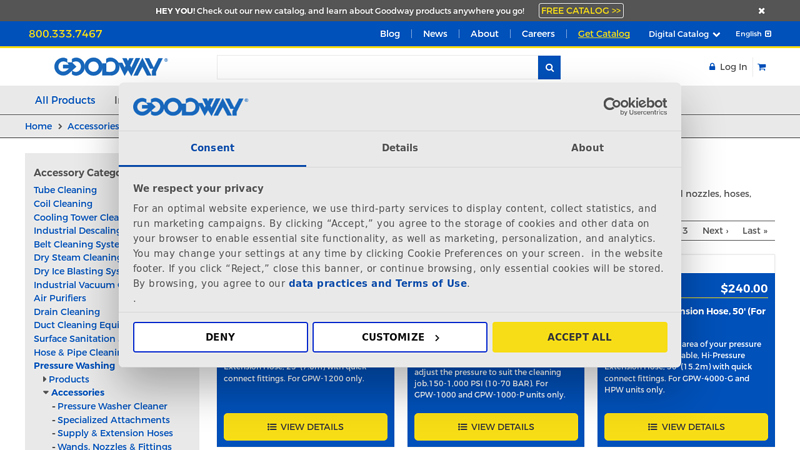Click the search magnifier button
This screenshot has height=450, width=800.
(x=549, y=67)
